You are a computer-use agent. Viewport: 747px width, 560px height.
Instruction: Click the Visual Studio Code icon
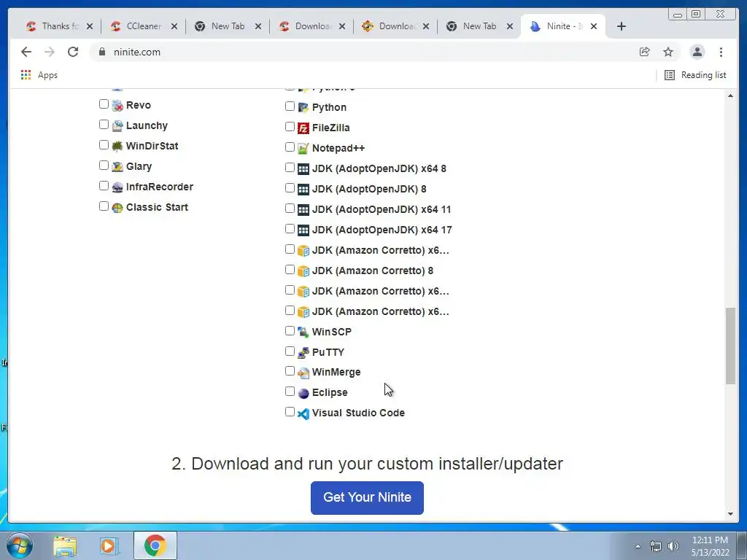(x=303, y=413)
